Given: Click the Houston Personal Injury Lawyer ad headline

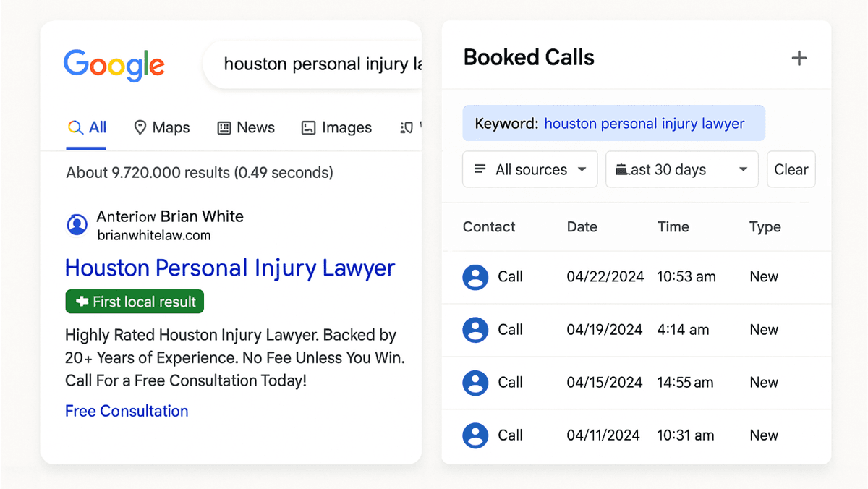Looking at the screenshot, I should tap(230, 268).
